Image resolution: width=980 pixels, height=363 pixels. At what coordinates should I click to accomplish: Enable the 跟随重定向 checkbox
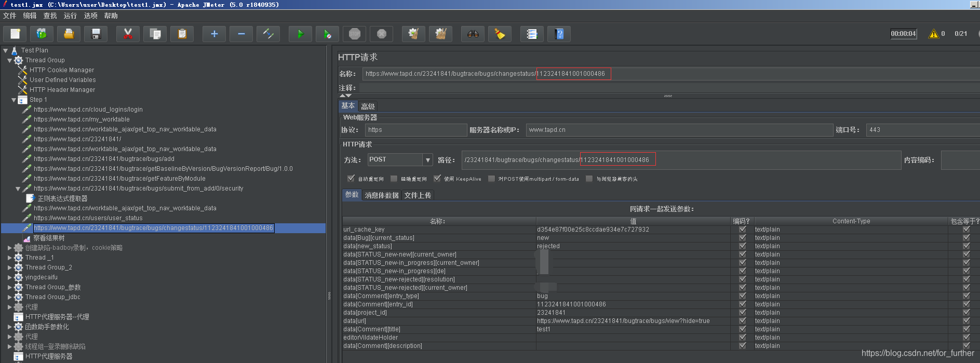pyautogui.click(x=394, y=179)
